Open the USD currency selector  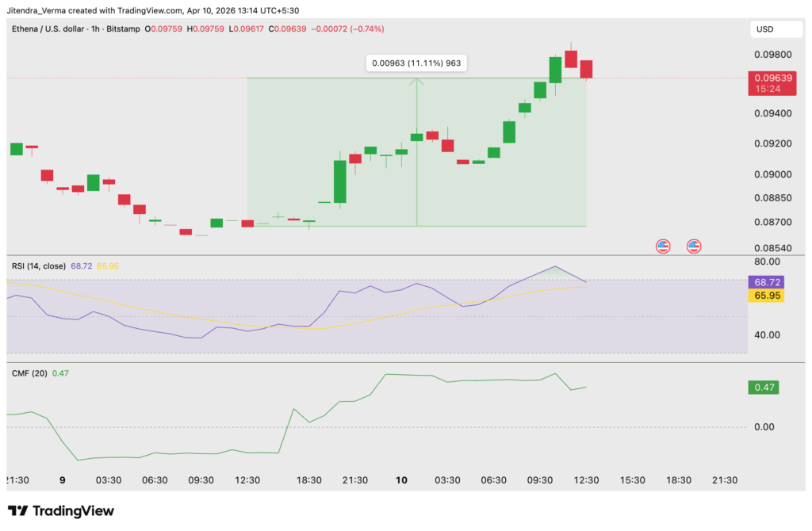pos(776,29)
